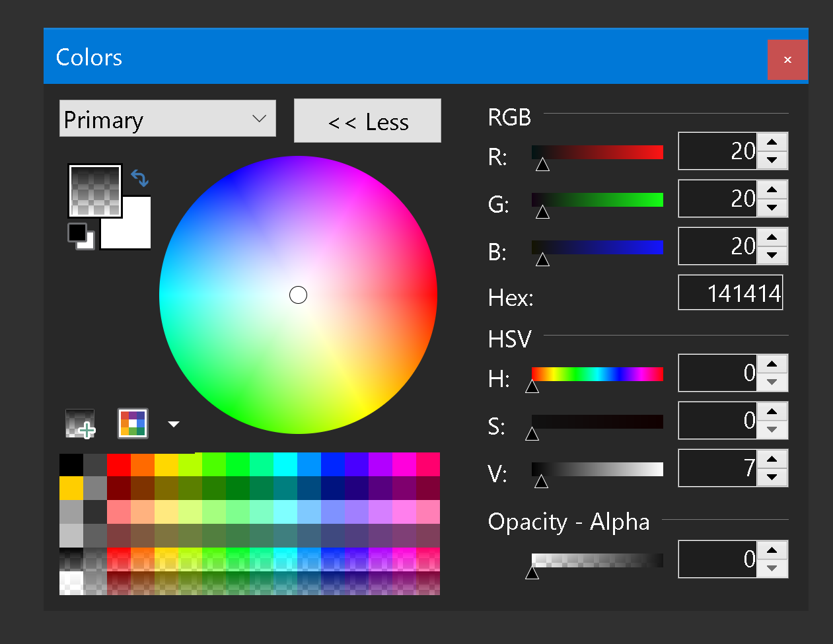833x644 pixels.
Task: Click the rainbow Hue slider
Action: (x=597, y=375)
